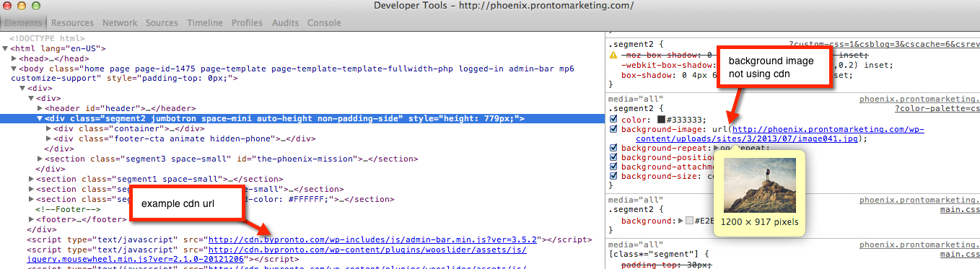Expand the section segment3 space-small node
980x269 pixels.
[x=40, y=159]
